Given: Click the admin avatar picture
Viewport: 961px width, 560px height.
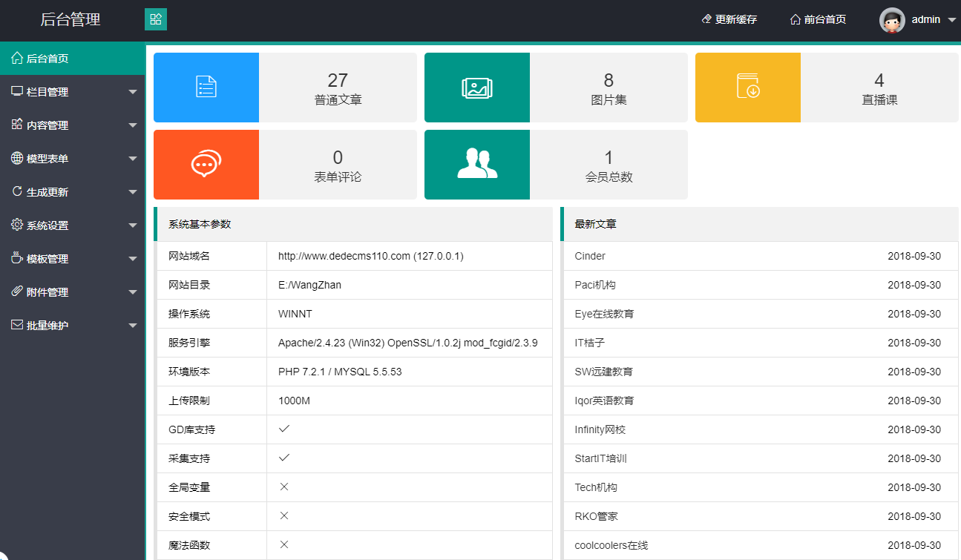Looking at the screenshot, I should (892, 20).
